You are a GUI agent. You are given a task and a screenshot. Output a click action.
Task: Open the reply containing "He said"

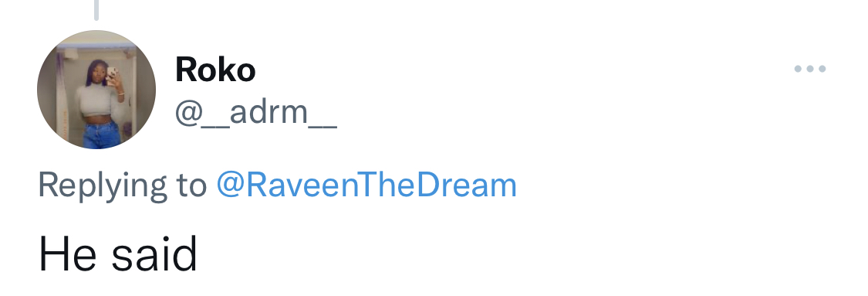(x=118, y=253)
